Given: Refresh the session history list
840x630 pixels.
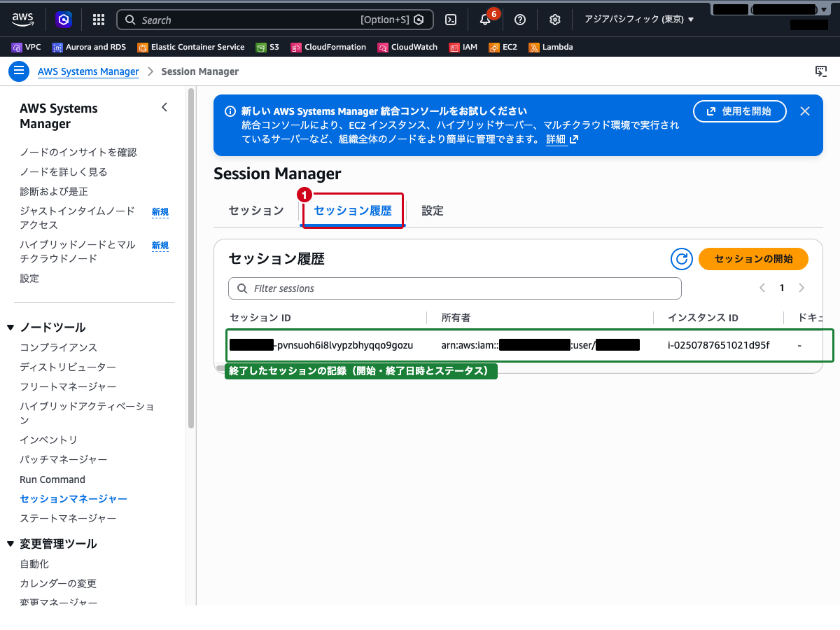Looking at the screenshot, I should [681, 259].
